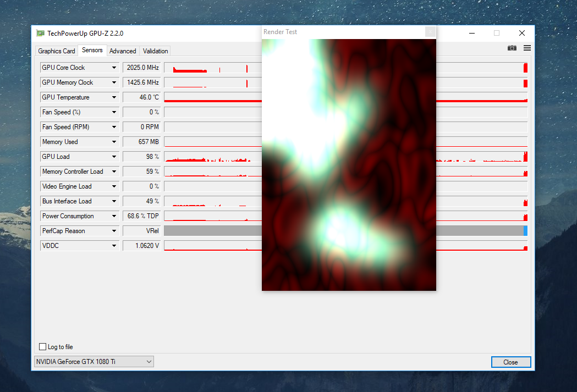Click the 657 MB memory used value

142,142
